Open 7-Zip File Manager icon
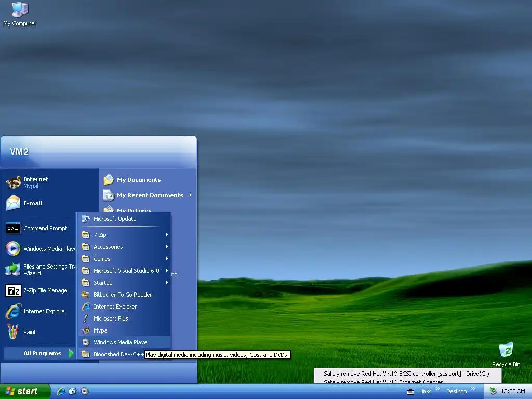Screen dimensions: 532x399 tap(13, 290)
